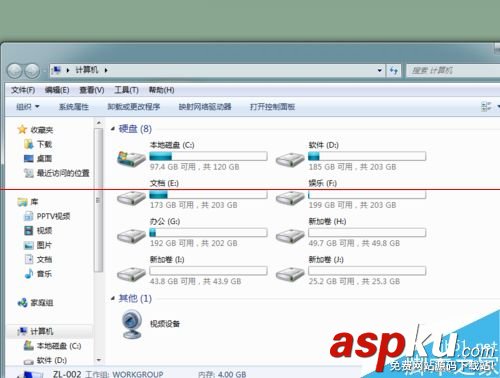Click the navigation pane scrollbar thumb
The width and height of the screenshot is (500, 378).
(98, 200)
